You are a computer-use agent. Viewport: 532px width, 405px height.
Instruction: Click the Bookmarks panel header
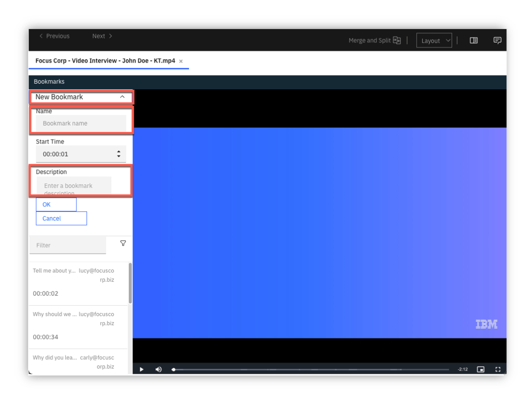(x=267, y=82)
